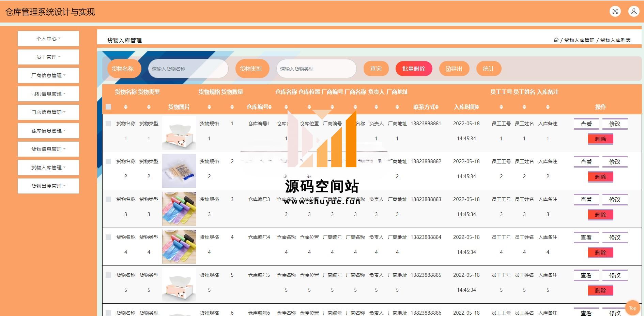Sort by 厂商地址 column arrows
644x316 pixels.
(x=397, y=107)
